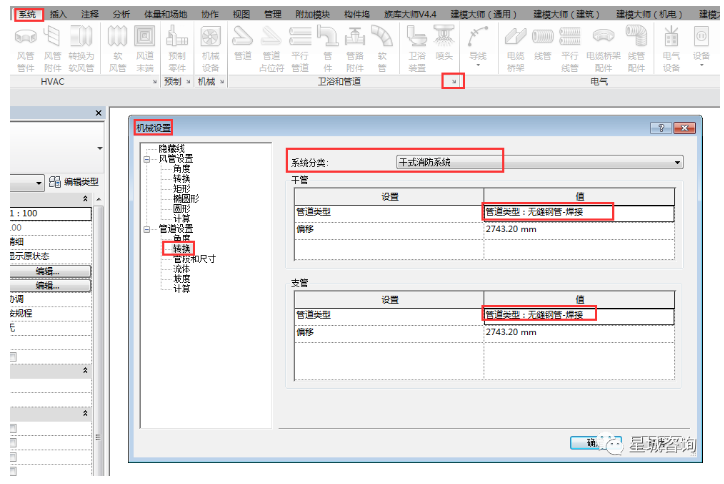Switch to the 体量和场地 ribbon tab
Viewport: 724px width, 484px height.
pyautogui.click(x=165, y=14)
